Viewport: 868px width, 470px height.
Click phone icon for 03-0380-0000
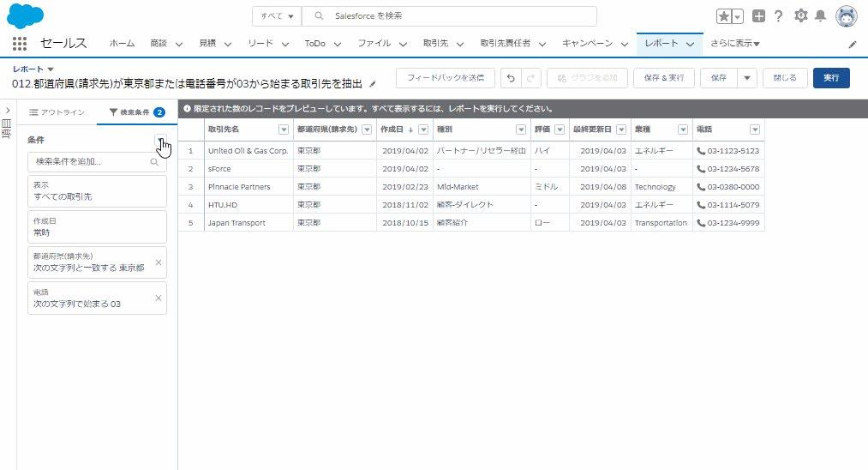click(x=701, y=187)
